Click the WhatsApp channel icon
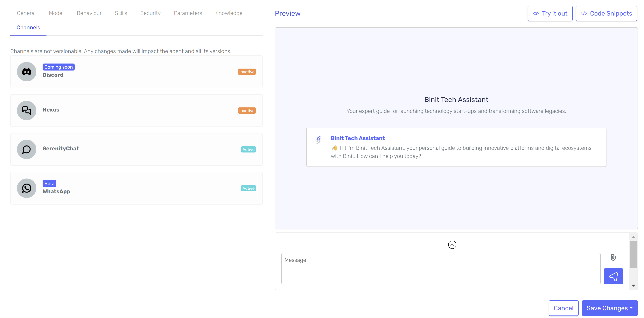The image size is (644, 318). coord(26,188)
